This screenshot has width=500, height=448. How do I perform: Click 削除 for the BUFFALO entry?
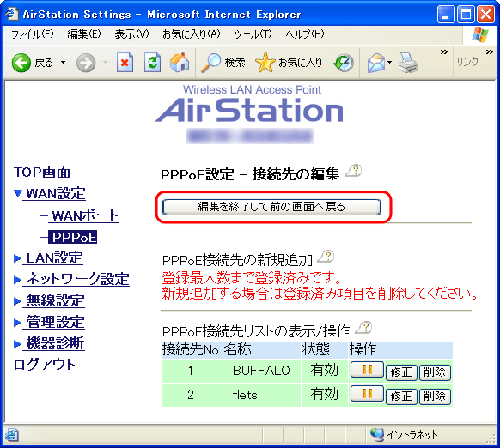(x=435, y=372)
